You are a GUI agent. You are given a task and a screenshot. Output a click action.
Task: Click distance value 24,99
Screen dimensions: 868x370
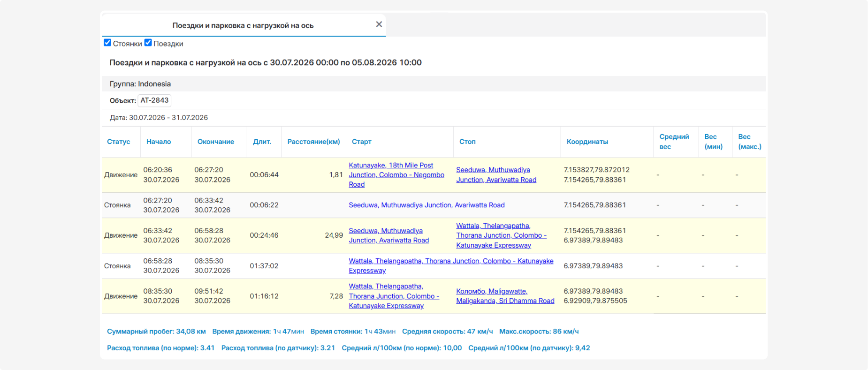334,235
